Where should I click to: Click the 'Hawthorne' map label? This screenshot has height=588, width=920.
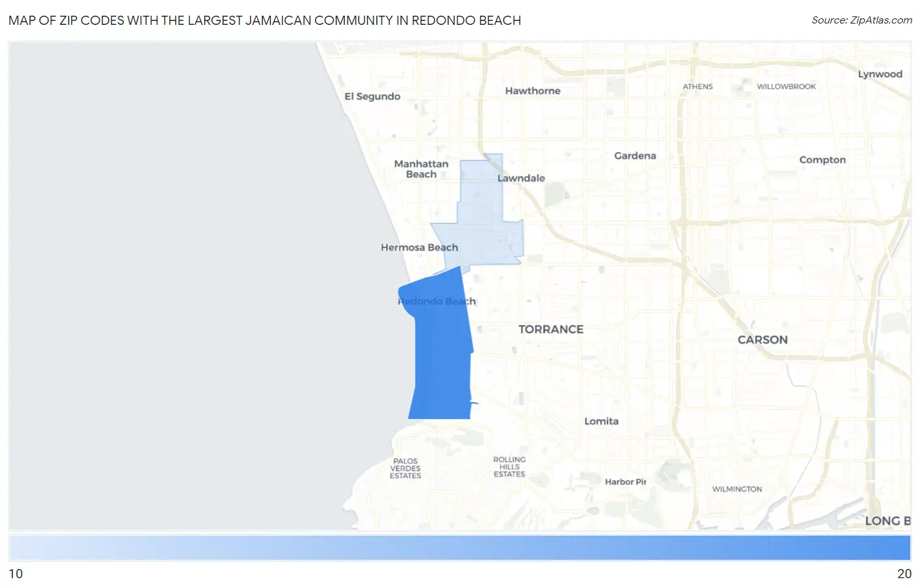533,91
